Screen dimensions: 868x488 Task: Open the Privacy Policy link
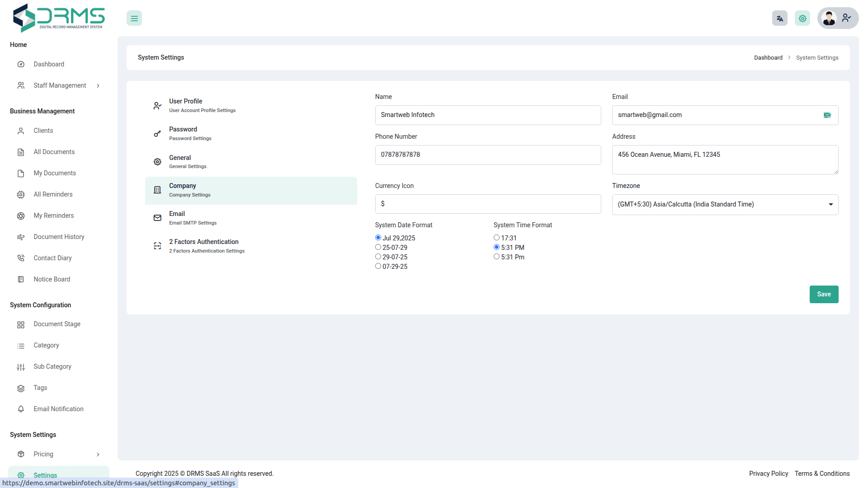click(768, 474)
